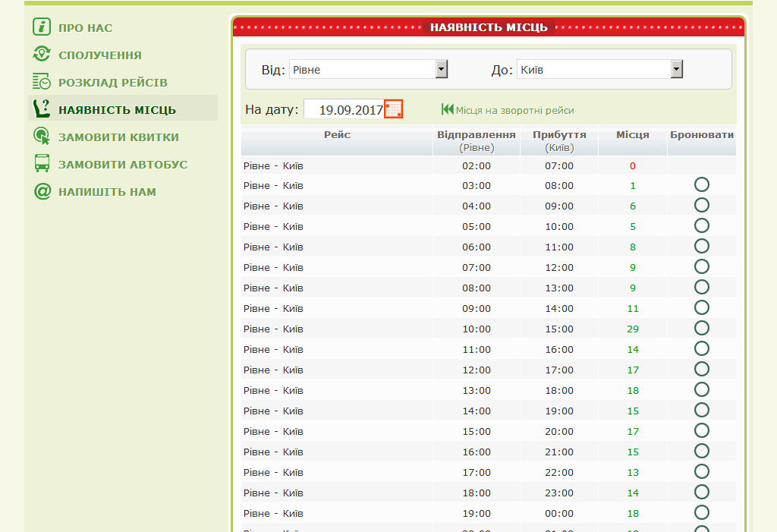
Task: Click the Бронювати column header
Action: tap(702, 141)
